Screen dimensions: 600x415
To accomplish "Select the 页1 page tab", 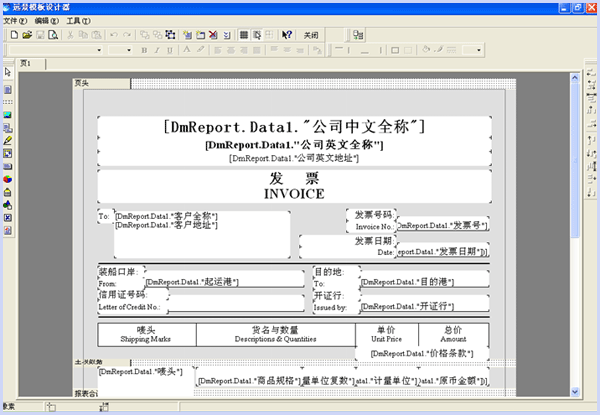I will [30, 63].
